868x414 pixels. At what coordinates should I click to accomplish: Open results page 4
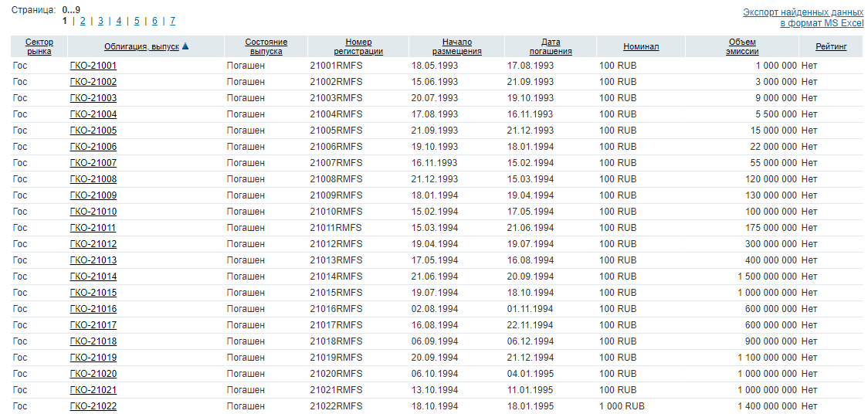coord(119,21)
